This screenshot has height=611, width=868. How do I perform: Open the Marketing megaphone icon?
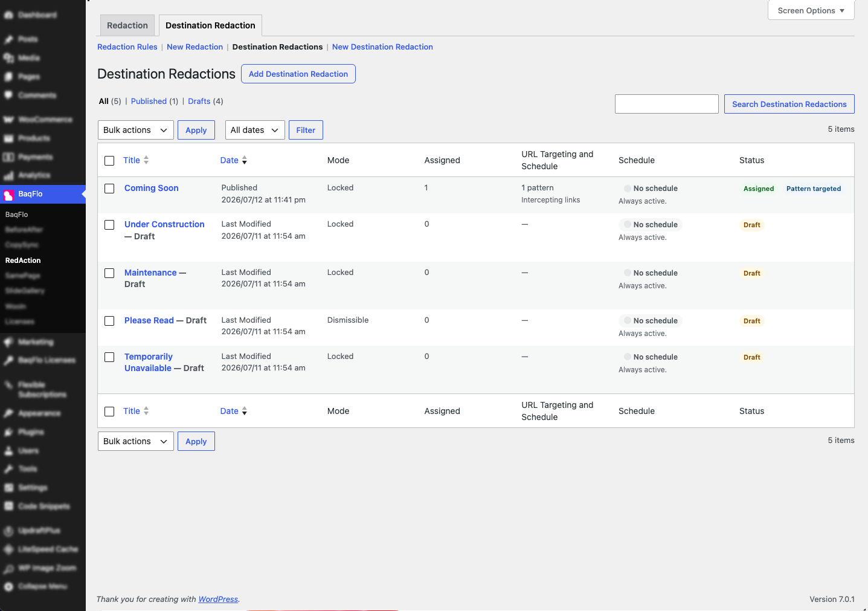click(x=9, y=342)
